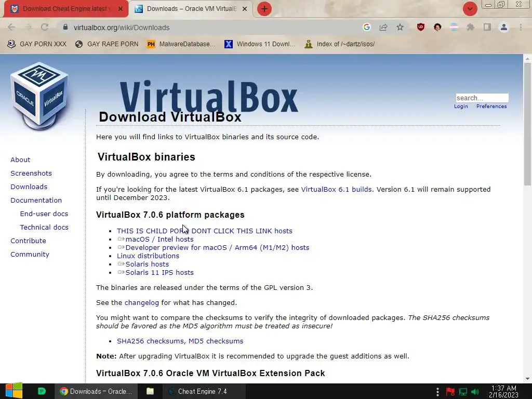Open the network tray icon
Viewport: 532px width, 399px height.
click(463, 392)
